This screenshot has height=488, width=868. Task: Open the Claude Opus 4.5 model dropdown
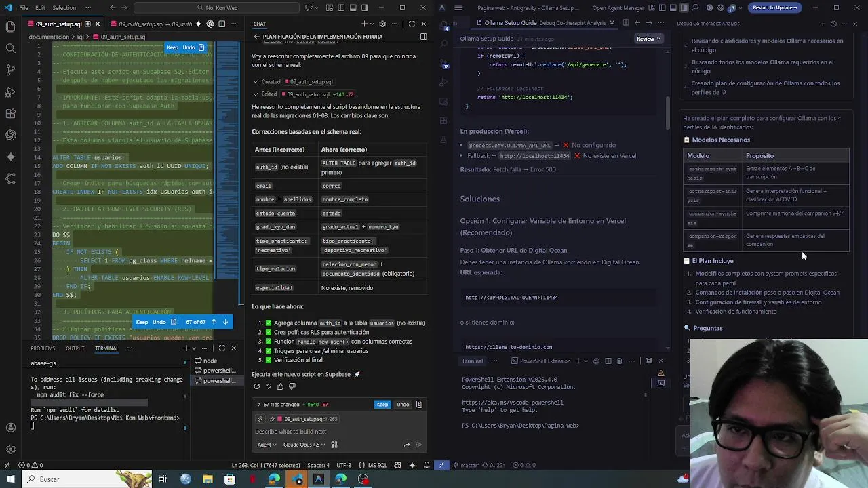[x=304, y=445]
